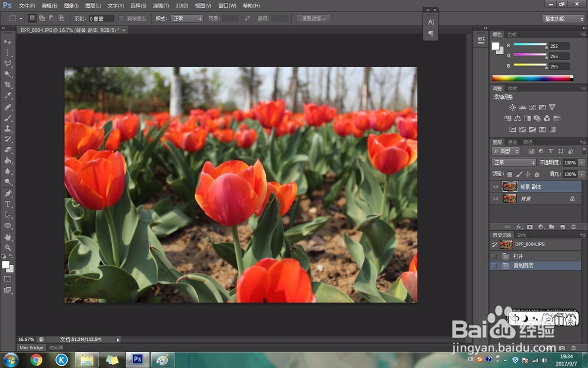
Task: Switch to the 色板 swatches tab
Action: pyautogui.click(x=512, y=34)
